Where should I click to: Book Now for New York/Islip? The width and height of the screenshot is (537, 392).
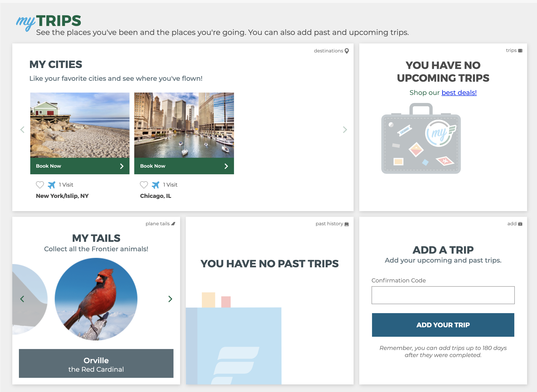[x=80, y=166]
